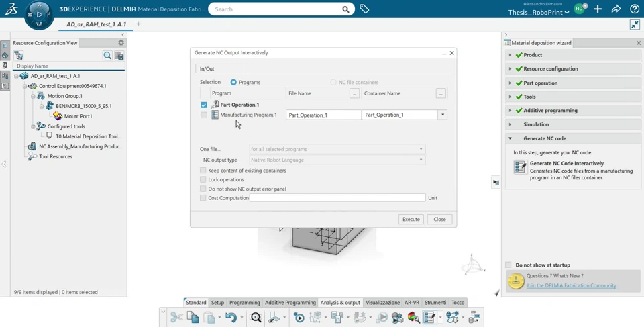Click the material removal color analysis icon
The width and height of the screenshot is (644, 327).
click(x=413, y=317)
